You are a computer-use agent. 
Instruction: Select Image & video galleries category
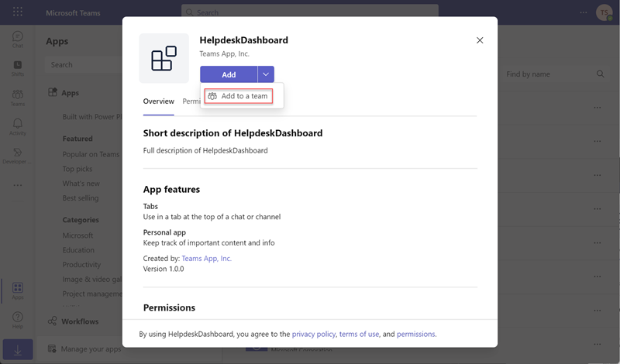coord(92,280)
